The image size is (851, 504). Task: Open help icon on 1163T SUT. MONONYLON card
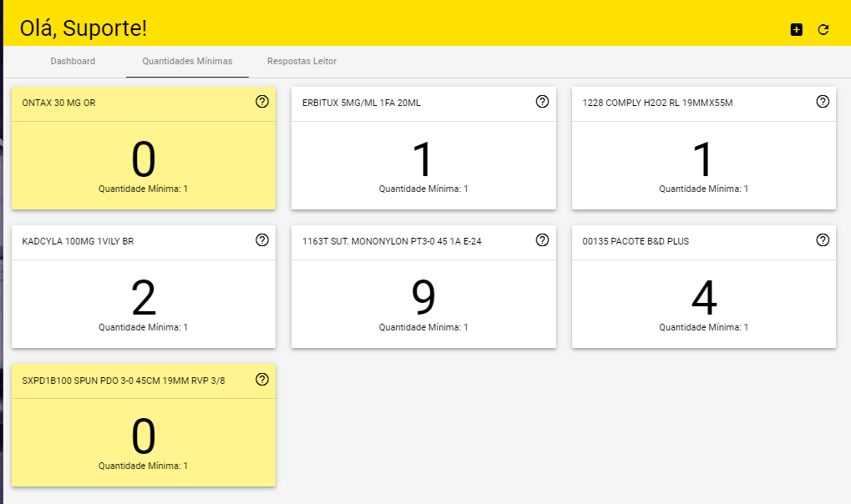click(x=542, y=240)
